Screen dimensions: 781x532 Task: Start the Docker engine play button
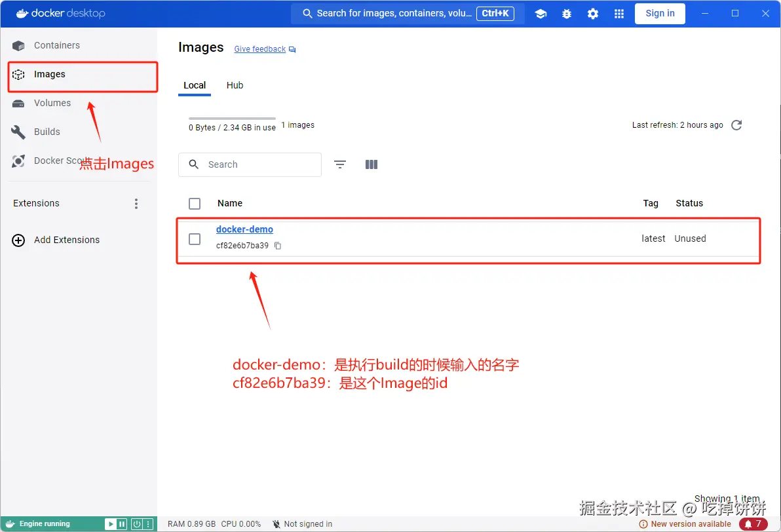[x=111, y=524]
